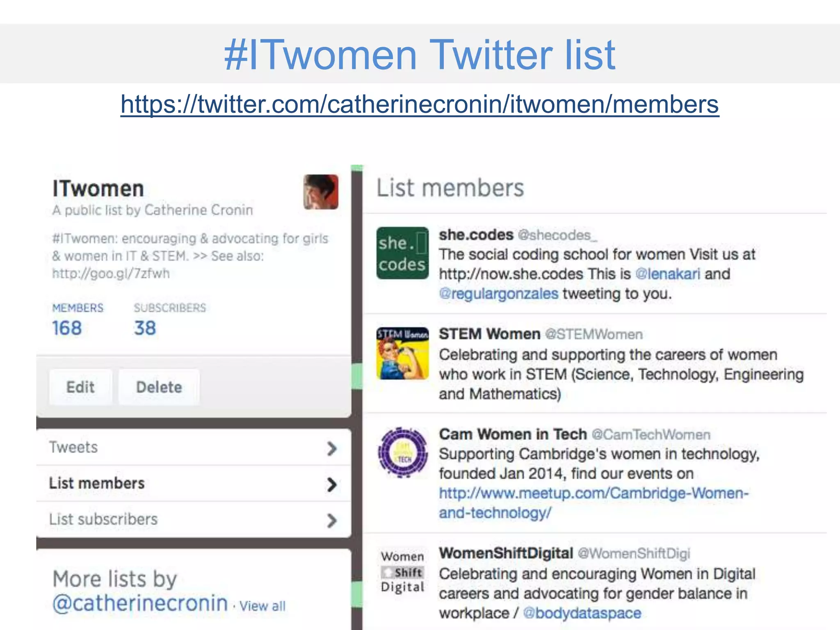Open the Cambridge-Women-and-technology meetup link
Image resolution: width=840 pixels, height=630 pixels.
594,503
